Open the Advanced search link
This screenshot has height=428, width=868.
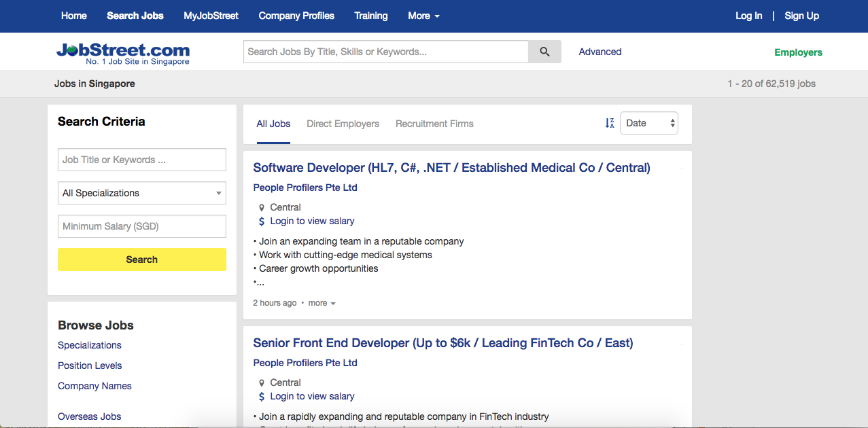[x=600, y=52]
